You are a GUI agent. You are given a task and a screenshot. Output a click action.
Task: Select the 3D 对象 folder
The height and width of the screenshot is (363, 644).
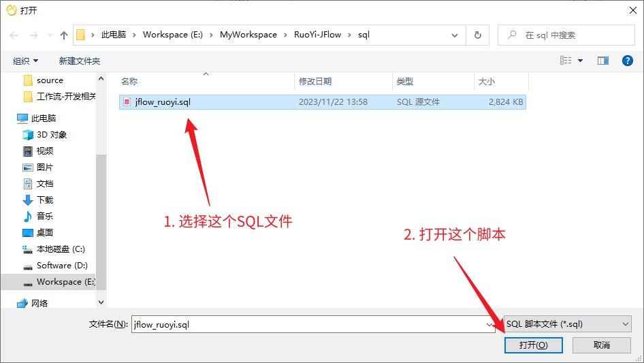point(51,135)
